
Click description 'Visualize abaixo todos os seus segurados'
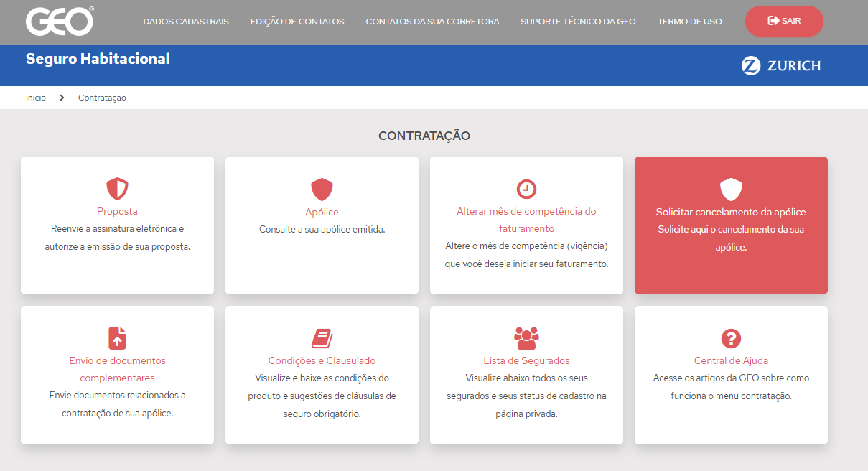[526, 396]
